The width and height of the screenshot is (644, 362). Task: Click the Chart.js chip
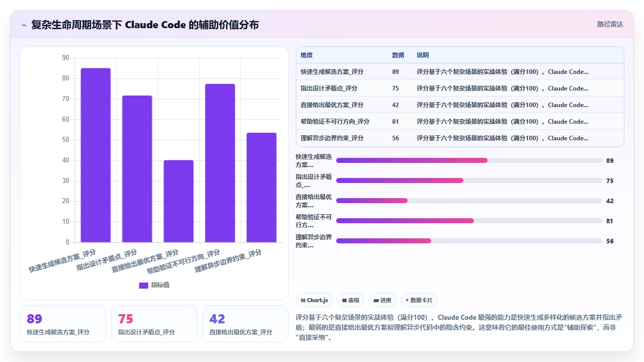pos(314,300)
